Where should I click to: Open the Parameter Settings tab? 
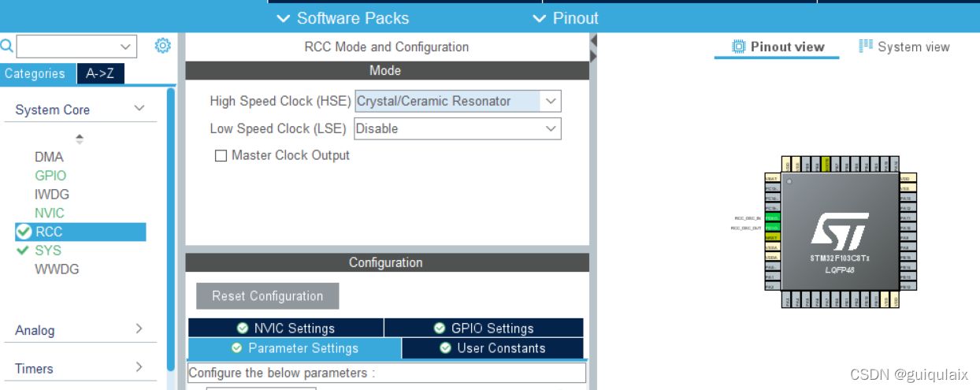295,348
